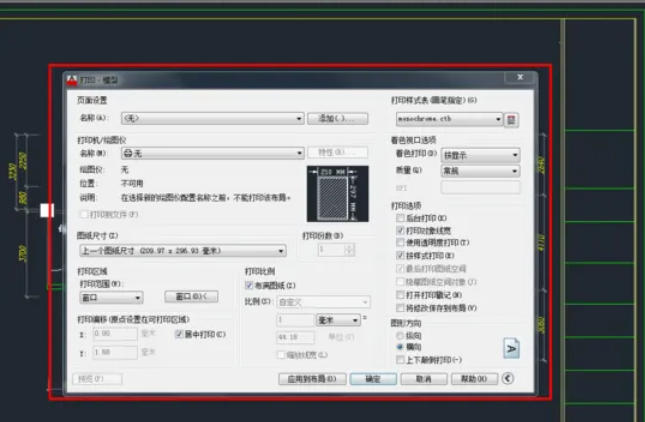Click dimension text 3050 in drawing
Image resolution: width=645 pixels, height=422 pixels.
(541, 325)
